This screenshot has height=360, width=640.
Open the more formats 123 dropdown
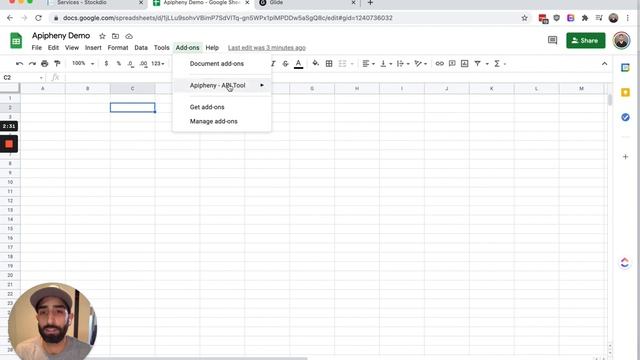click(158, 64)
